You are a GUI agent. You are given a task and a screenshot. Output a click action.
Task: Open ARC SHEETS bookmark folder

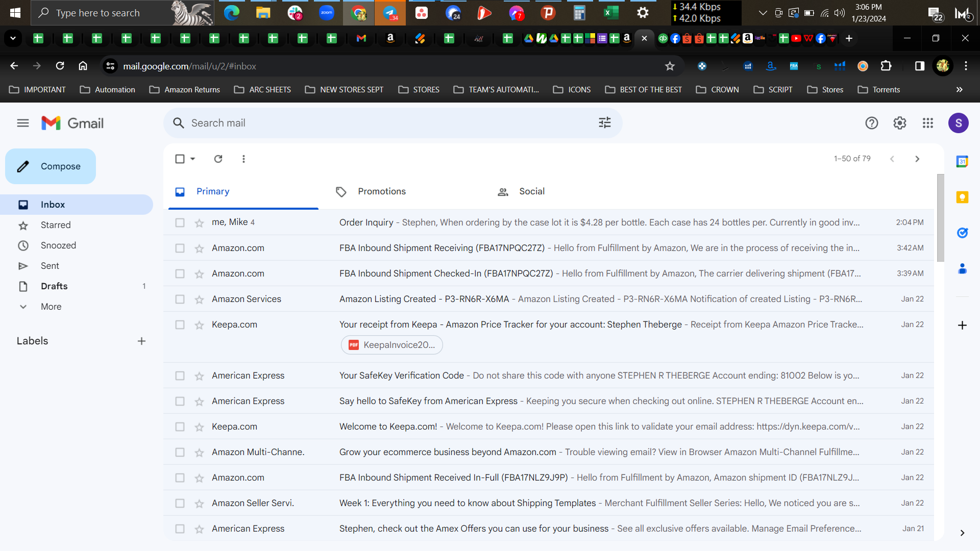(263, 89)
